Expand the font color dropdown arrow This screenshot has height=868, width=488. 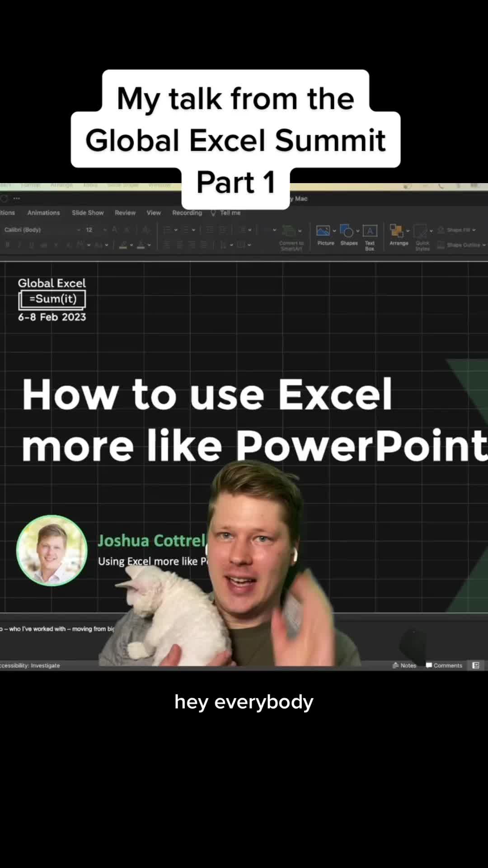coord(149,245)
